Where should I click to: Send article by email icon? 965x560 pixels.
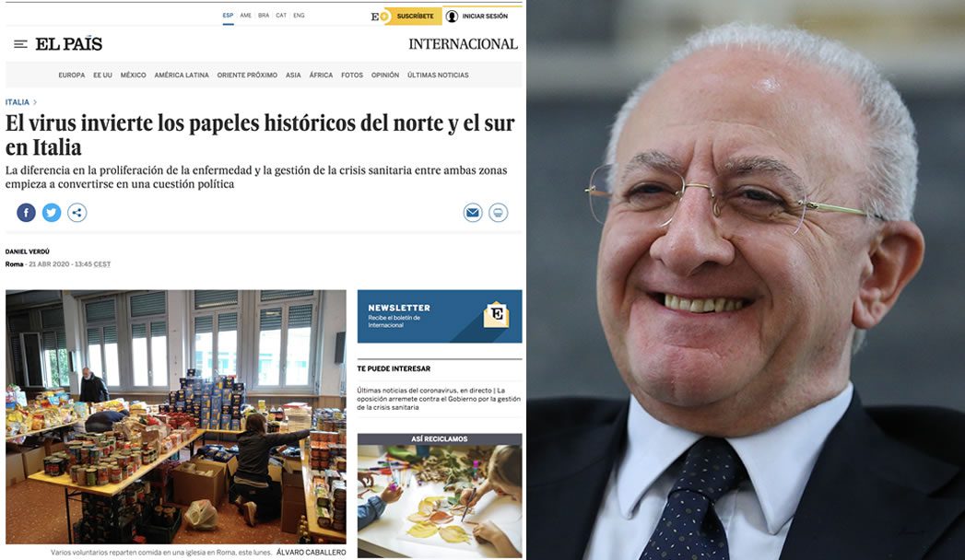[x=473, y=213]
